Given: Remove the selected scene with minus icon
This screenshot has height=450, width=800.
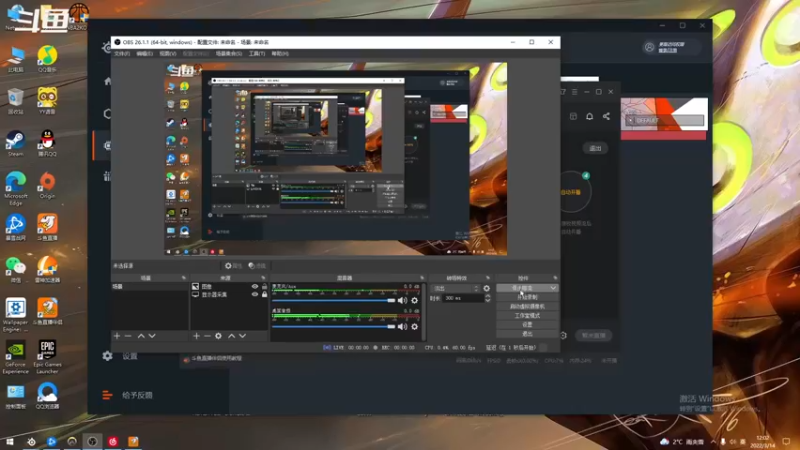Looking at the screenshot, I should pyautogui.click(x=128, y=336).
